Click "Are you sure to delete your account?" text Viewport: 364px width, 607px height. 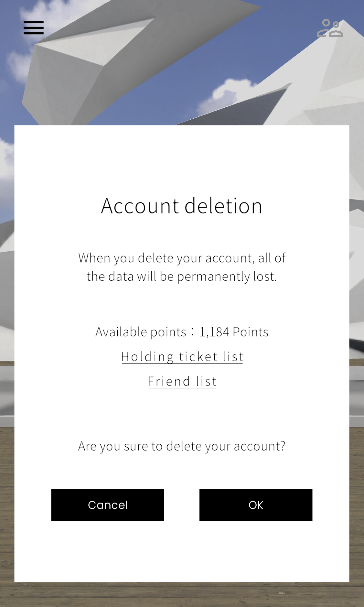point(182,446)
